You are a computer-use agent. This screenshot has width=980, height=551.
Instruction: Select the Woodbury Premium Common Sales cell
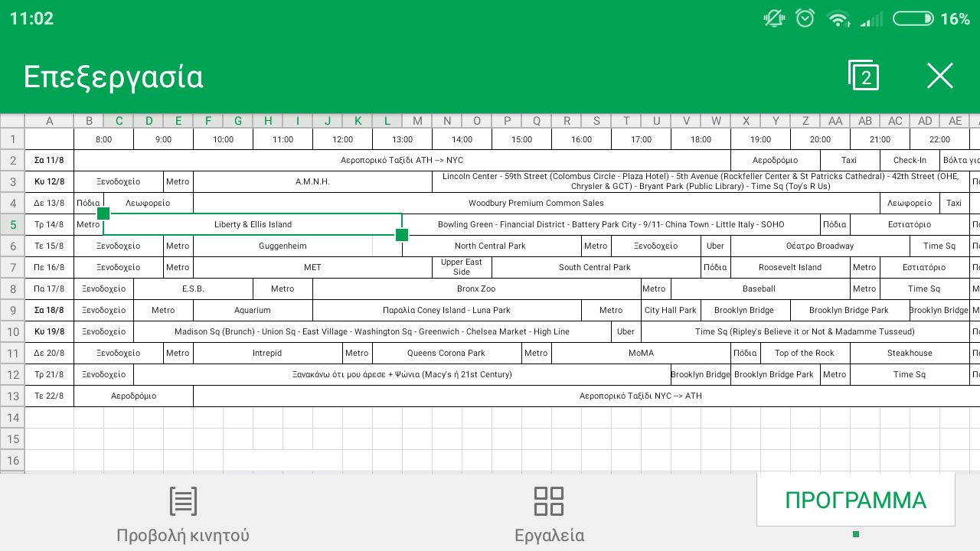click(x=536, y=203)
